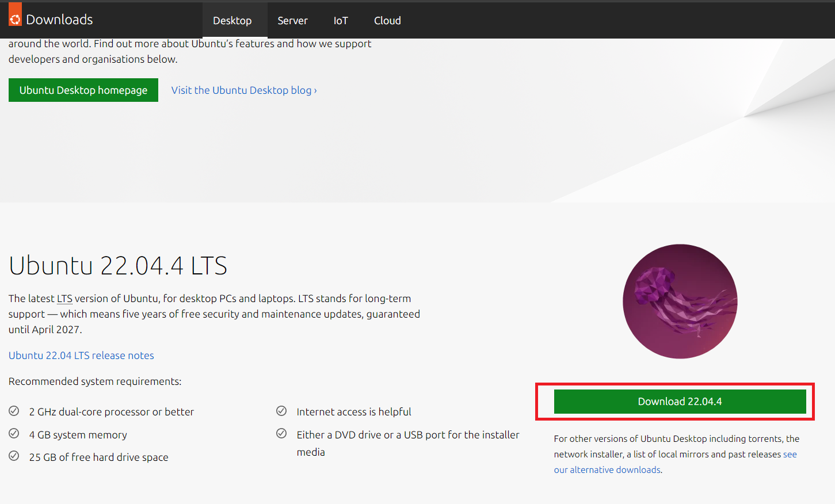Visit the Ubuntu Desktop blog link
This screenshot has width=835, height=504.
pyautogui.click(x=244, y=90)
